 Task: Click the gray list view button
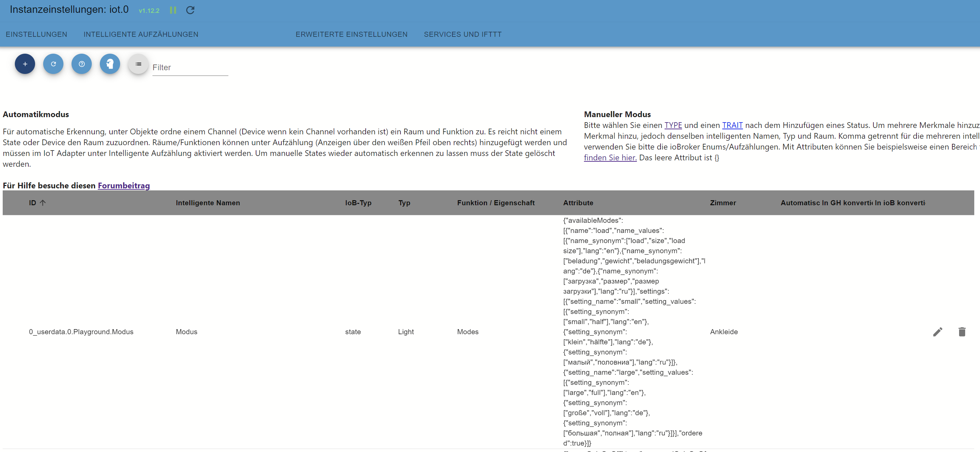click(x=138, y=64)
